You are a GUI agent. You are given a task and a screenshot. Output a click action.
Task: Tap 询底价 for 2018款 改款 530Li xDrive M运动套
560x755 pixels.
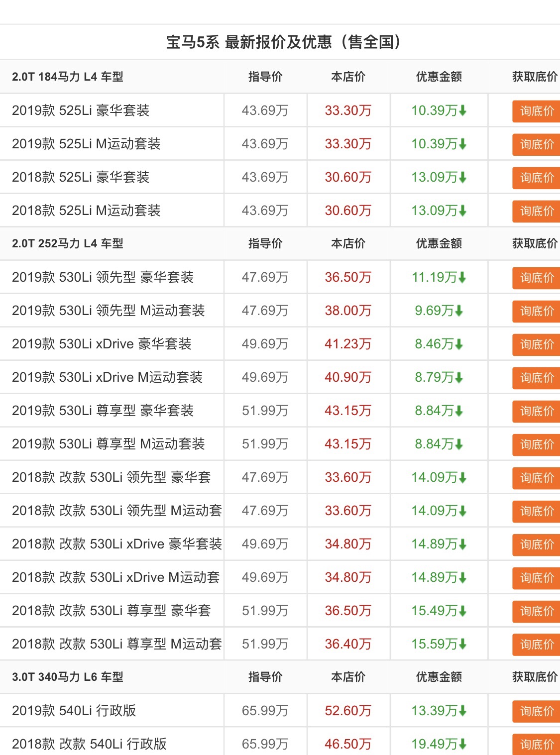[536, 578]
